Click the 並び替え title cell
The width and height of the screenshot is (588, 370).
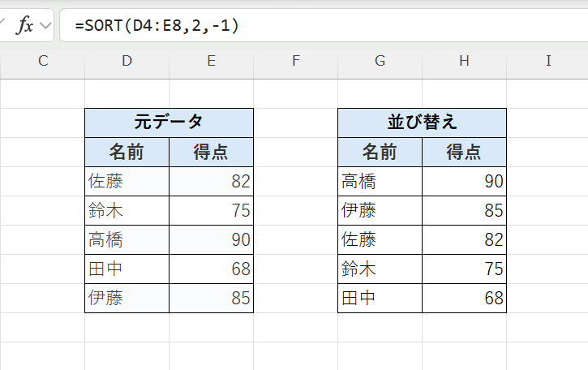(422, 123)
